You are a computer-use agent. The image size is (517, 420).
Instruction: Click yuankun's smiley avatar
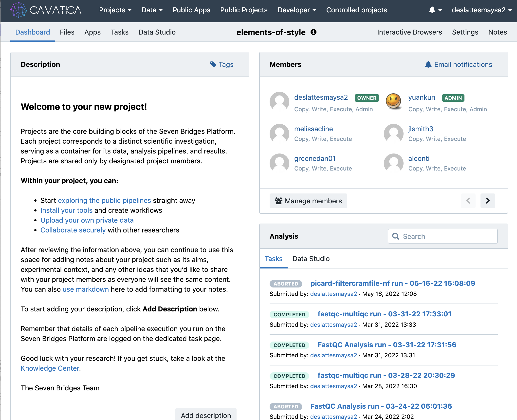click(393, 102)
